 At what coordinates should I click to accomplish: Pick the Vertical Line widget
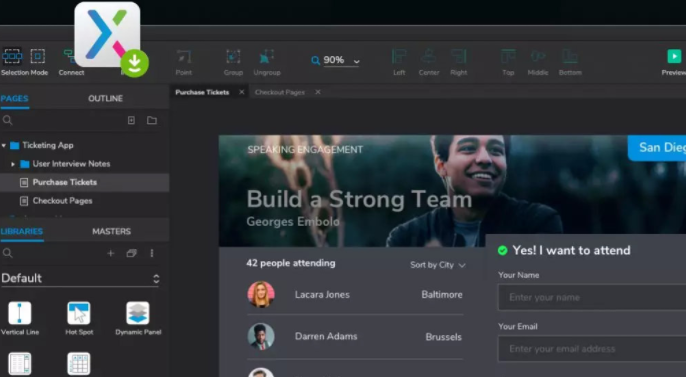click(20, 318)
